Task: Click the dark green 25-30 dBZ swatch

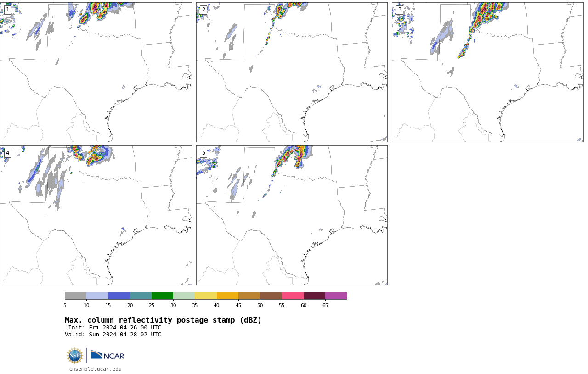Action: (x=162, y=296)
